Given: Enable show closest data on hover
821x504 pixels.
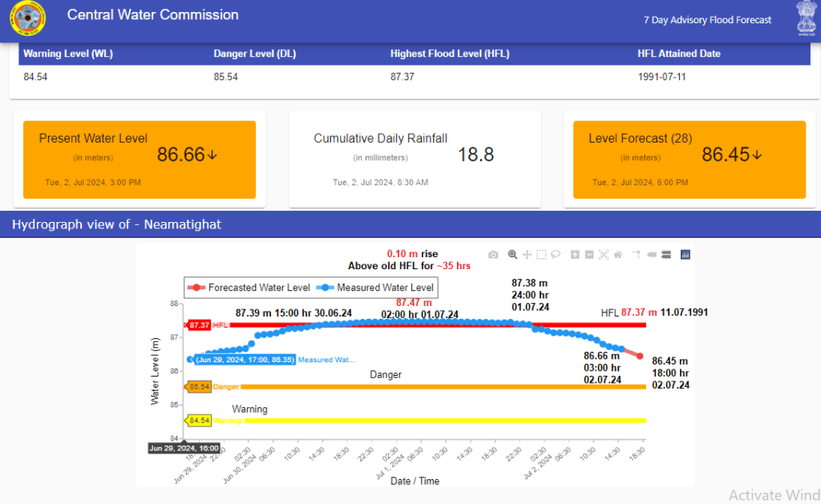Looking at the screenshot, I should [x=651, y=255].
